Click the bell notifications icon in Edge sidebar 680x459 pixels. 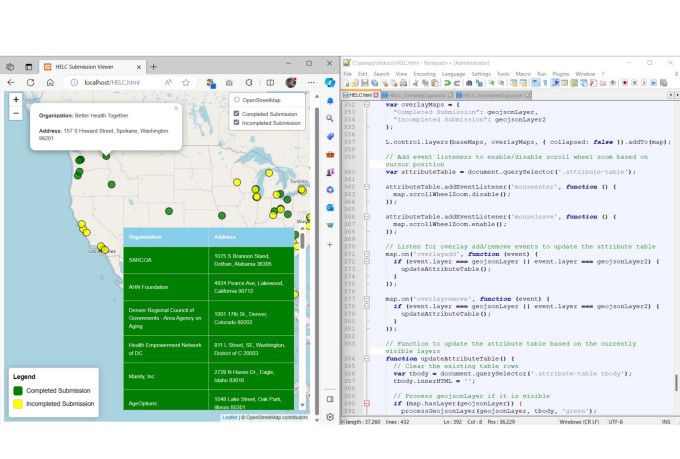point(330,101)
